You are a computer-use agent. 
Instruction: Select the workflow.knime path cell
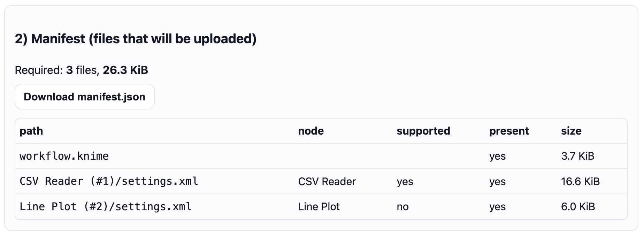tap(64, 156)
